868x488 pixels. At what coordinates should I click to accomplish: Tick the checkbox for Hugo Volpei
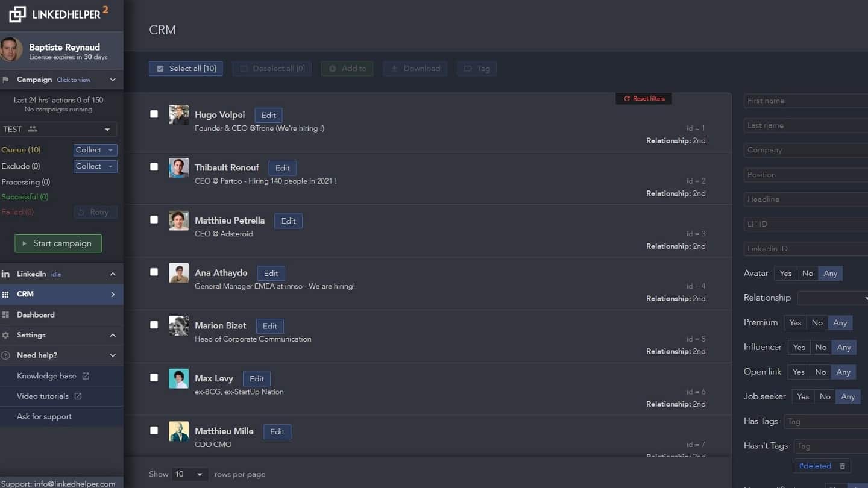(x=154, y=114)
